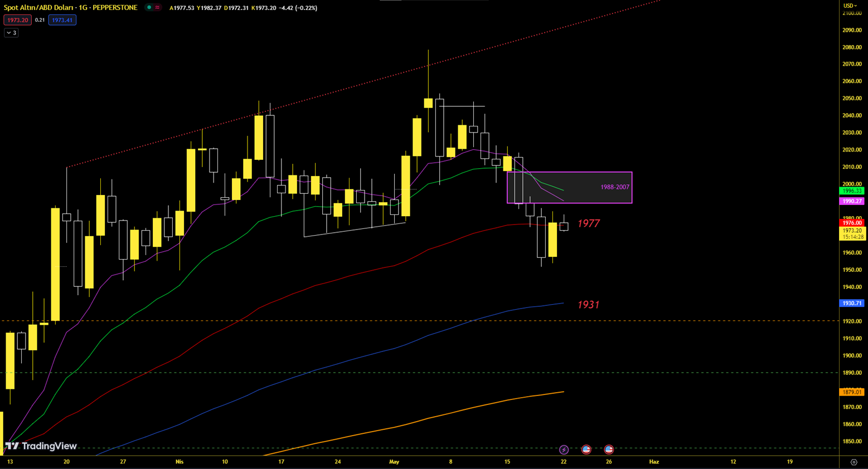
Task: Open the USD currency dropdown
Action: 850,6
